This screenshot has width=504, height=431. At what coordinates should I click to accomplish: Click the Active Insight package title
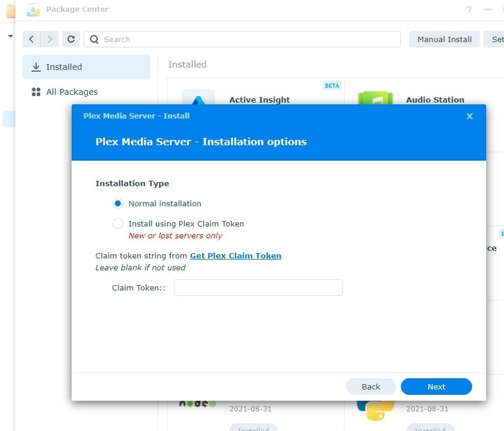[x=260, y=100]
